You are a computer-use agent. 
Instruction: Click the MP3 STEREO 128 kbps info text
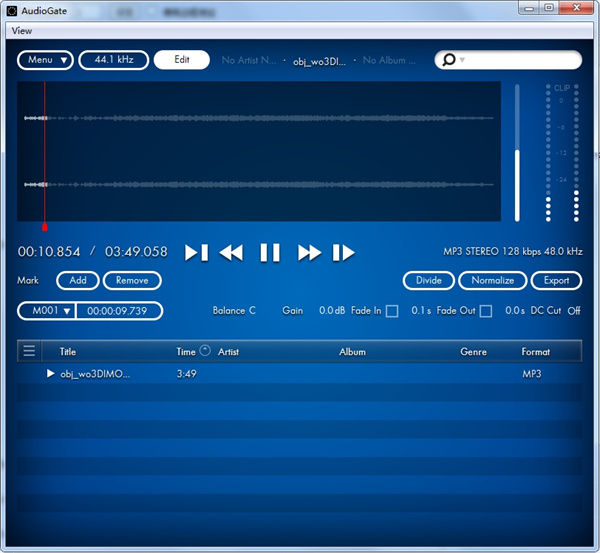513,251
